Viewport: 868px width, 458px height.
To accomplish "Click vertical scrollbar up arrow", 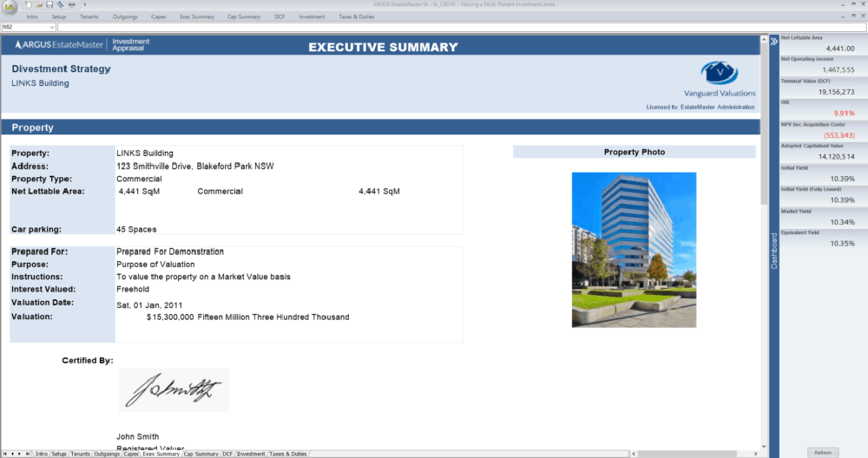I will click(x=764, y=40).
